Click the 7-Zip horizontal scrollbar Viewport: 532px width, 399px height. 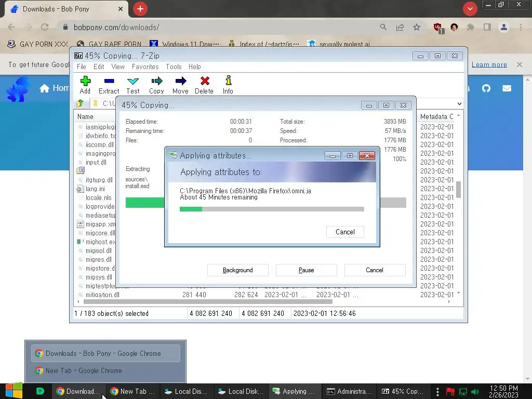pyautogui.click(x=208, y=302)
